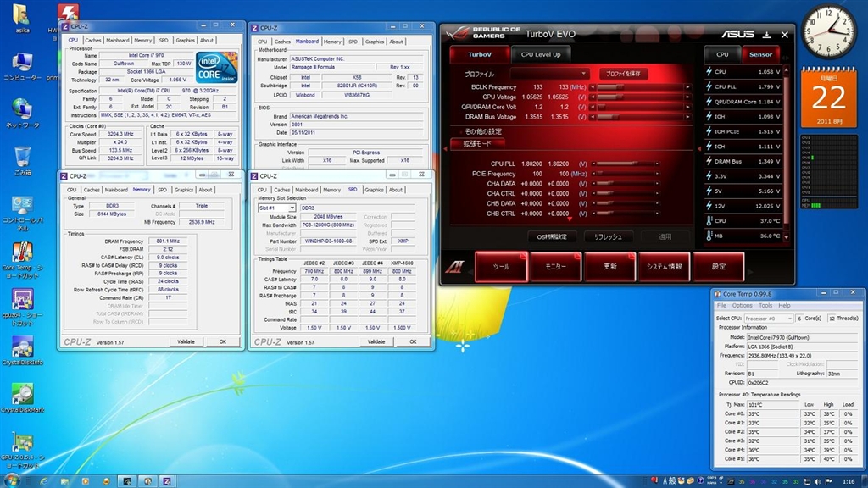Image resolution: width=868 pixels, height=488 pixels.
Task: Click the red down triangle below CHB CTRL
Action: 570,219
